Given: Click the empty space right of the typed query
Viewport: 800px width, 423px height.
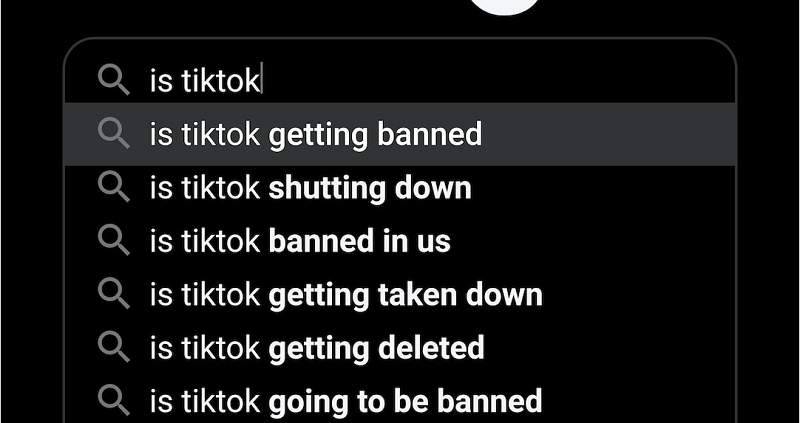Looking at the screenshot, I should 497,81.
